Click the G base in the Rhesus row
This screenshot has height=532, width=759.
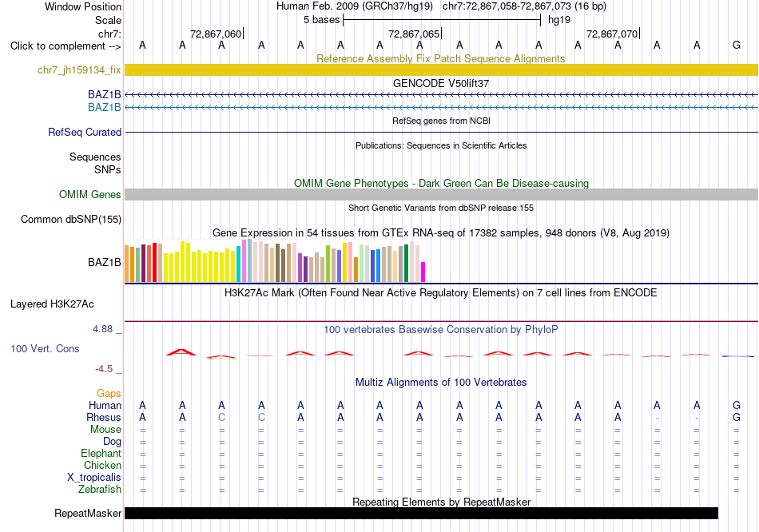pos(737,417)
